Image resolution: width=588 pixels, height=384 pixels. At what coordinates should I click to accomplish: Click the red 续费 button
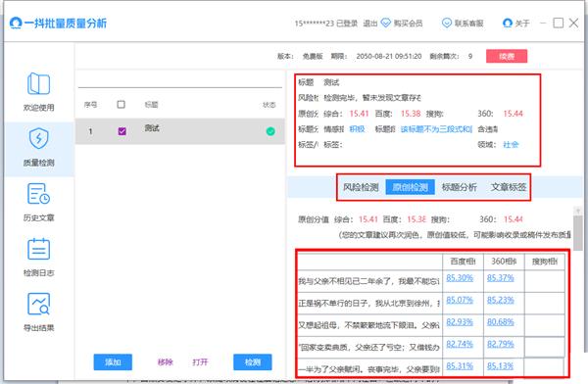click(x=507, y=56)
